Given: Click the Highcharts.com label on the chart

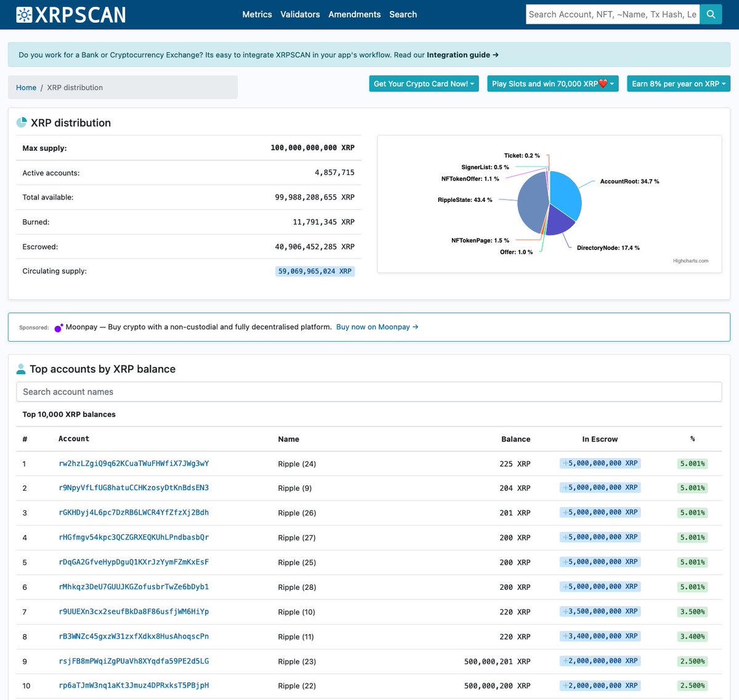Looking at the screenshot, I should (692, 260).
